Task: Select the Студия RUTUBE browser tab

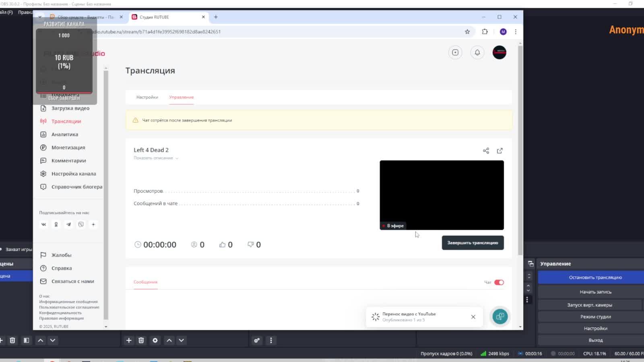Action: tap(168, 17)
